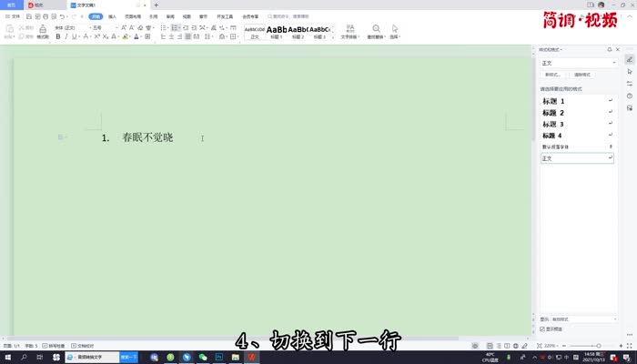Viewport: 637px width, 364px height.
Task: Redo the last action
Action: point(74,16)
